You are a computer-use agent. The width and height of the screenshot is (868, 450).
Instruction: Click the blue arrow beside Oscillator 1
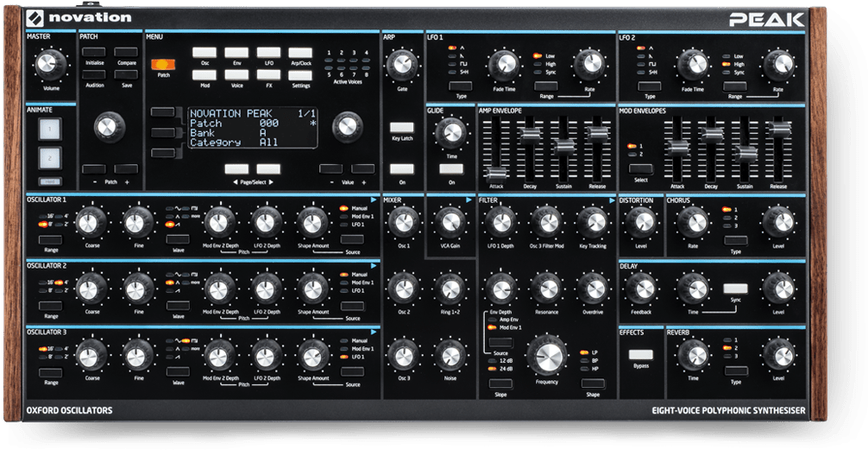tap(374, 200)
